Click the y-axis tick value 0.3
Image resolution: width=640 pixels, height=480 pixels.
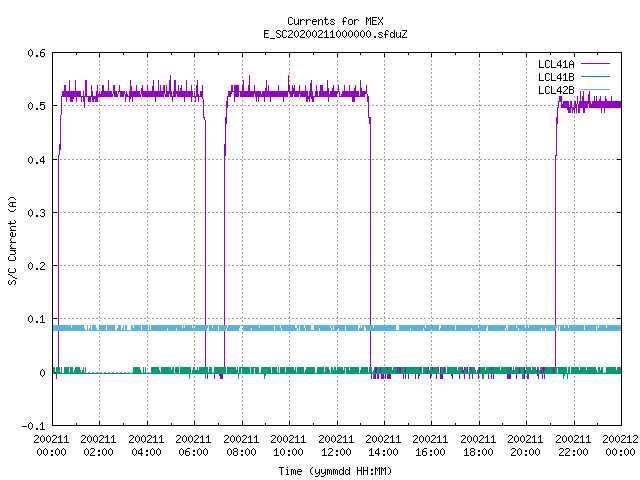click(36, 213)
